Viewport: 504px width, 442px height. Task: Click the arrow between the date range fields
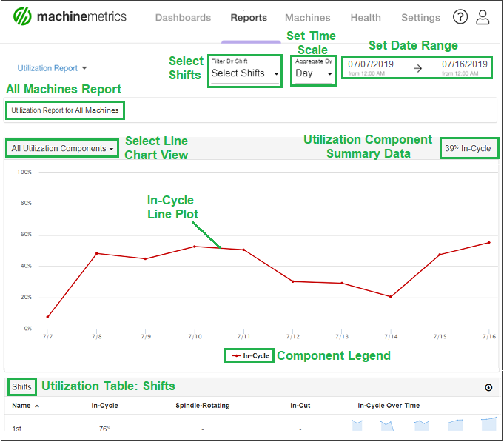tap(417, 68)
